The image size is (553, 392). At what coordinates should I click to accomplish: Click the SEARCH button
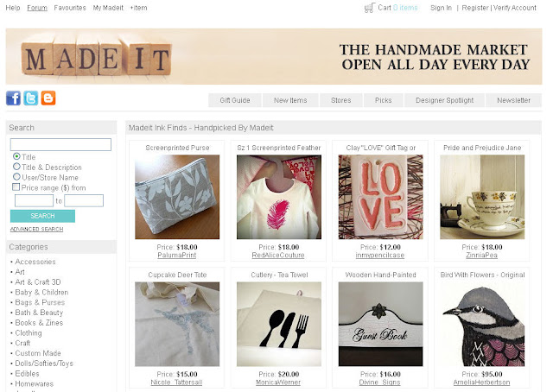pyautogui.click(x=42, y=216)
